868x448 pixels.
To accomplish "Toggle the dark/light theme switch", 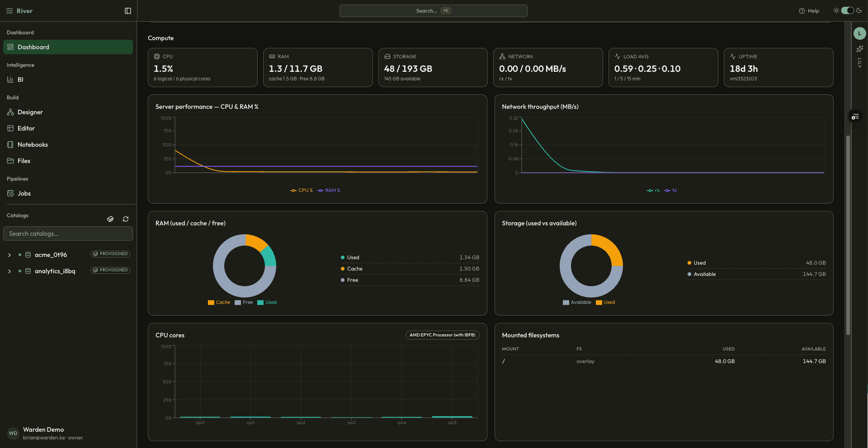I will 848,10.
